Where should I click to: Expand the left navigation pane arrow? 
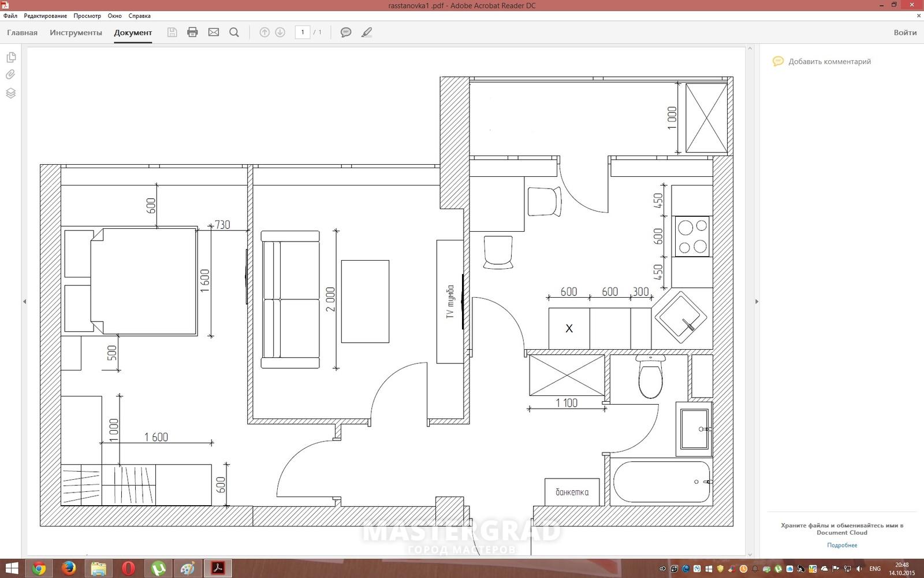click(x=24, y=301)
